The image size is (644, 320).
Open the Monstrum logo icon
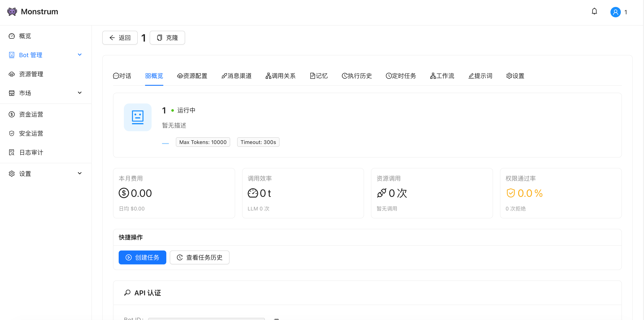(x=12, y=11)
